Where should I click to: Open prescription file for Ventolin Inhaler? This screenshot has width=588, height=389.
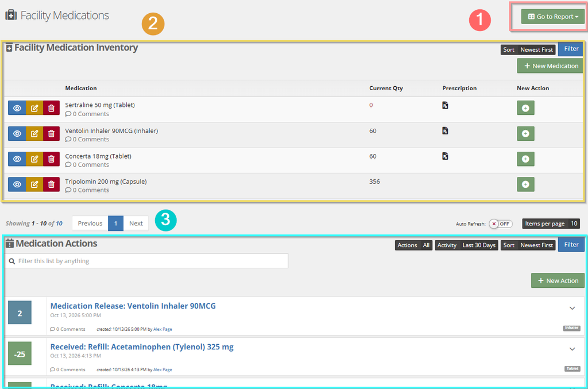(445, 130)
